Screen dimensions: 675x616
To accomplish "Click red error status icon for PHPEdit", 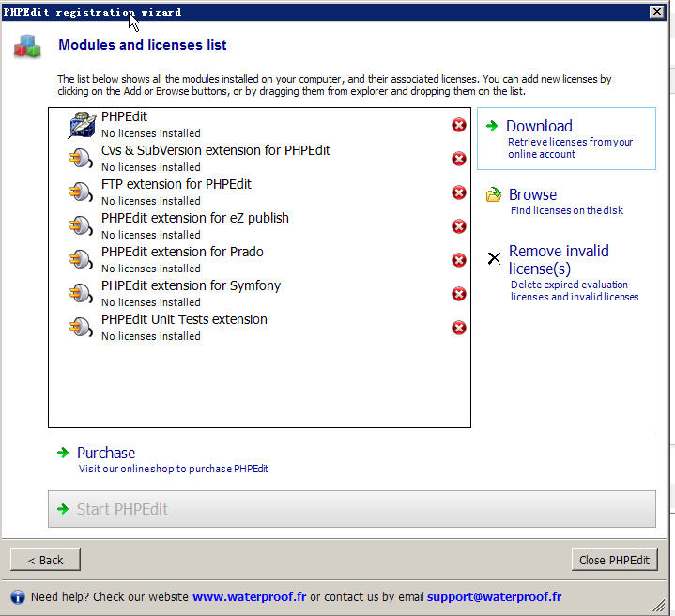I will (x=459, y=125).
